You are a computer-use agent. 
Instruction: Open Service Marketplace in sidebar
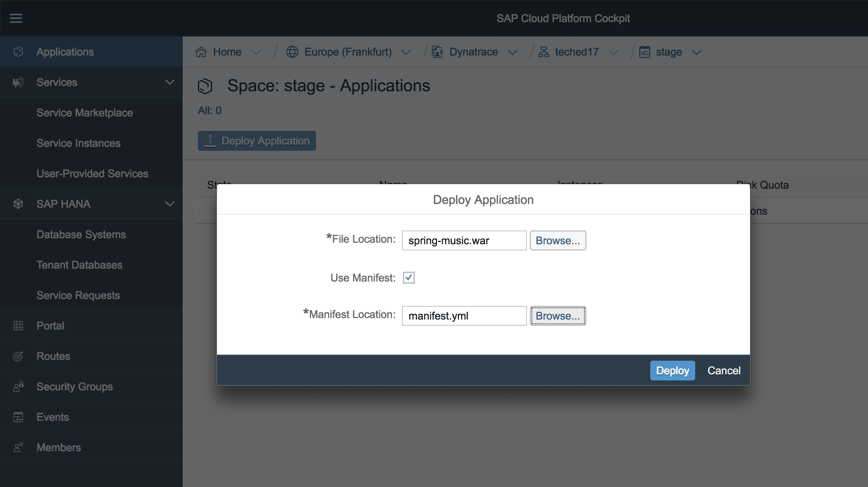(x=85, y=113)
